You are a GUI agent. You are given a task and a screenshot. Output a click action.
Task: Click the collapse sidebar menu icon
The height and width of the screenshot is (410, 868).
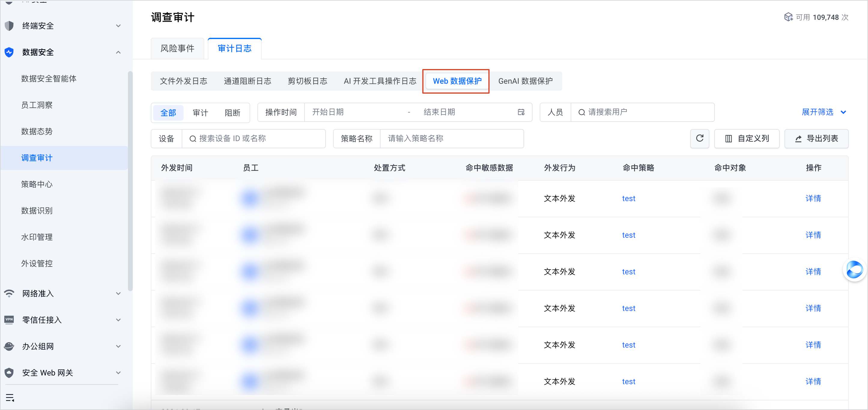point(10,398)
